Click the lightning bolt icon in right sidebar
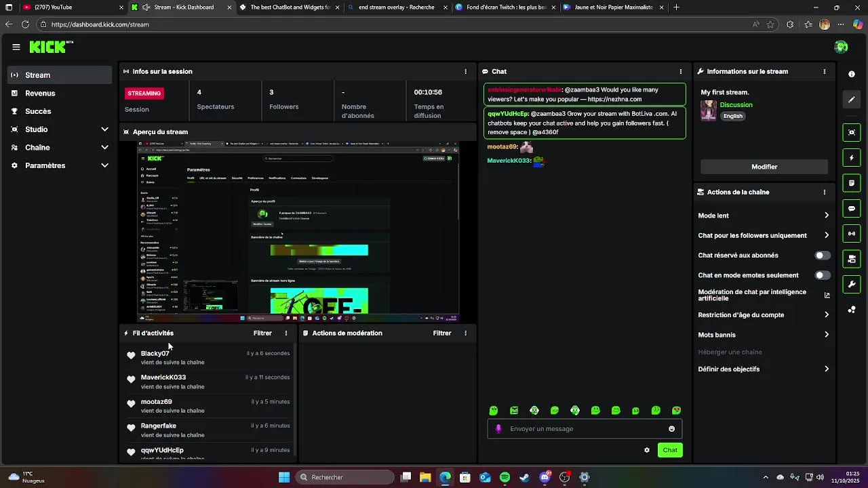The width and height of the screenshot is (868, 488). (852, 158)
